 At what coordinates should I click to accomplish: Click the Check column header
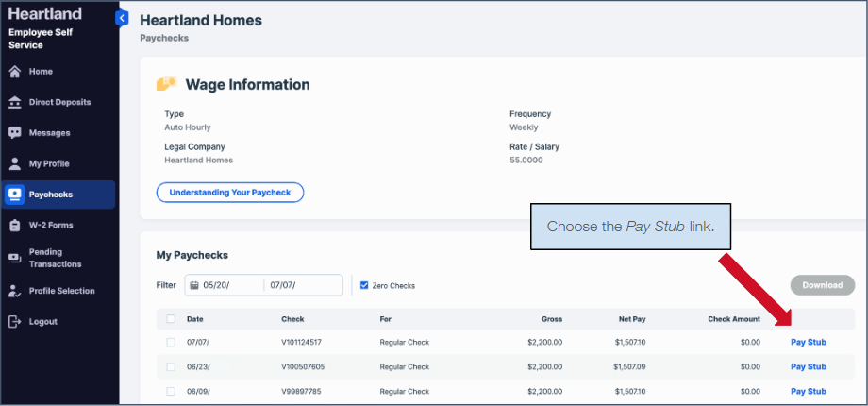click(292, 319)
